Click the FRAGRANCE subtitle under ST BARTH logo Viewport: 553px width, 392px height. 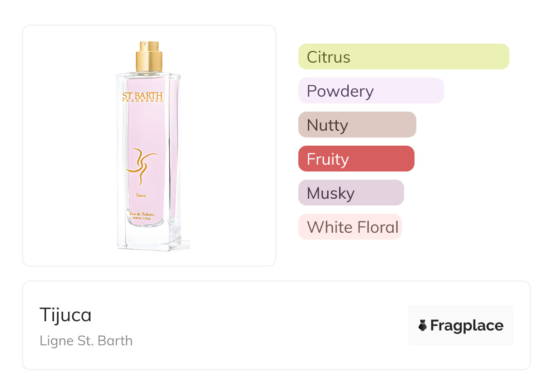click(x=143, y=101)
